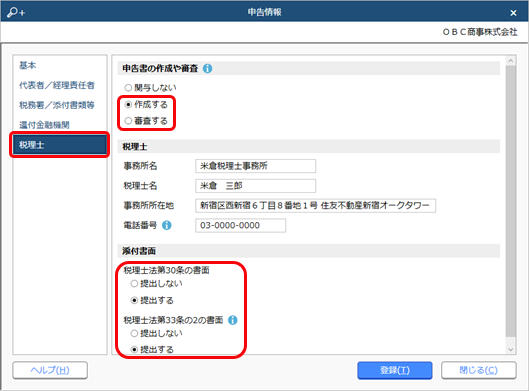Click the 閉じる(C) button
529x391 pixels.
(478, 370)
